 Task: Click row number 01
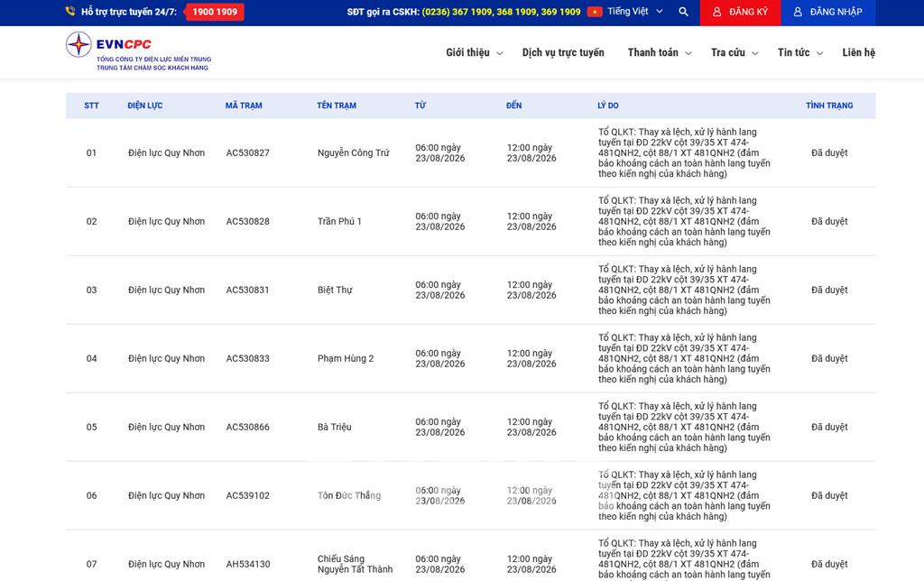coord(91,152)
